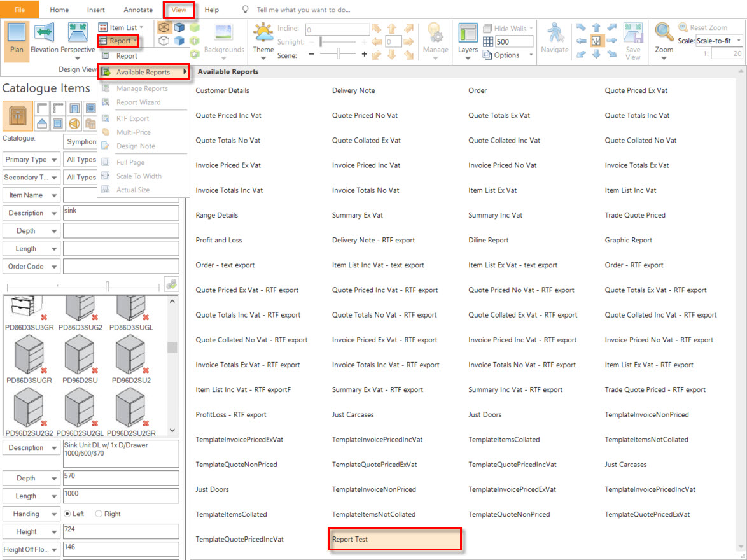Click the Manage lightbulb icon
The image size is (747, 560).
click(435, 33)
